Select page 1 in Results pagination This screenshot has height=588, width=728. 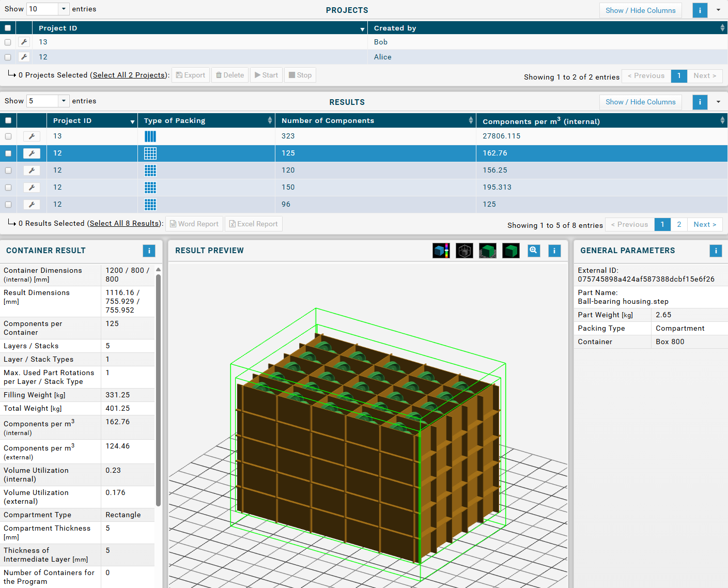click(x=662, y=224)
